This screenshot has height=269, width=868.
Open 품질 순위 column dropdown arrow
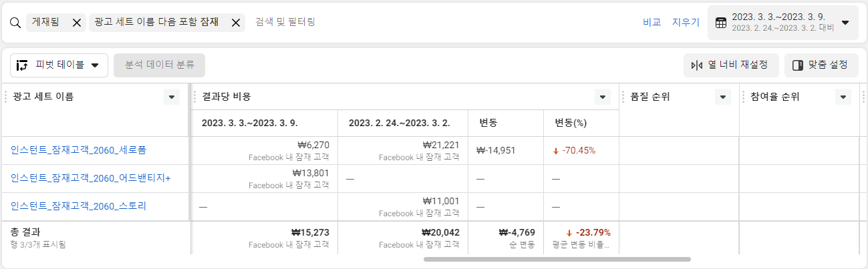722,97
